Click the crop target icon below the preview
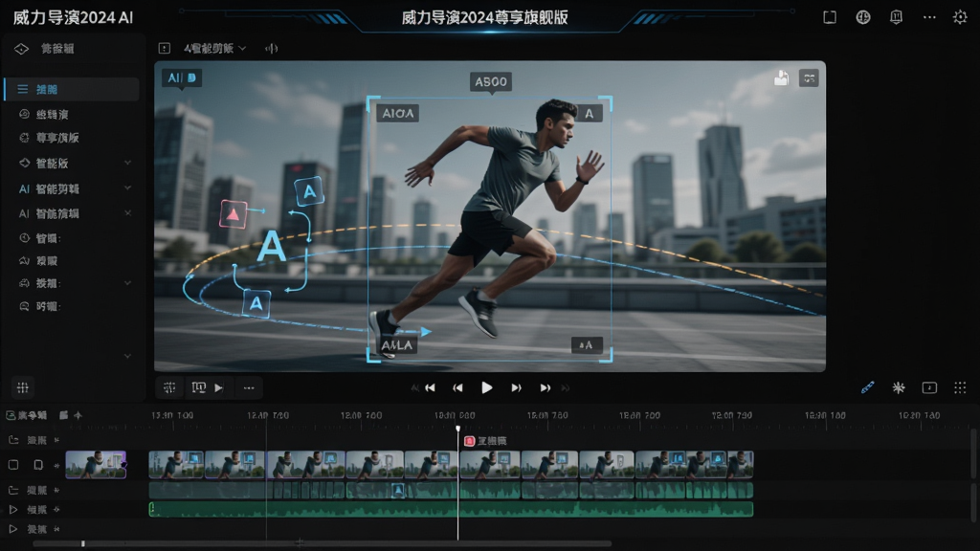The width and height of the screenshot is (980, 551). tap(169, 388)
